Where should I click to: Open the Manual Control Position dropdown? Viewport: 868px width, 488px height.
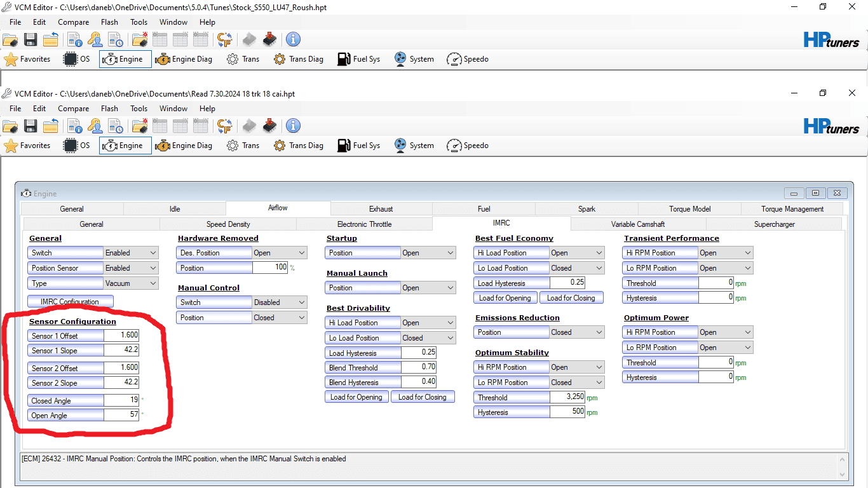click(x=280, y=318)
